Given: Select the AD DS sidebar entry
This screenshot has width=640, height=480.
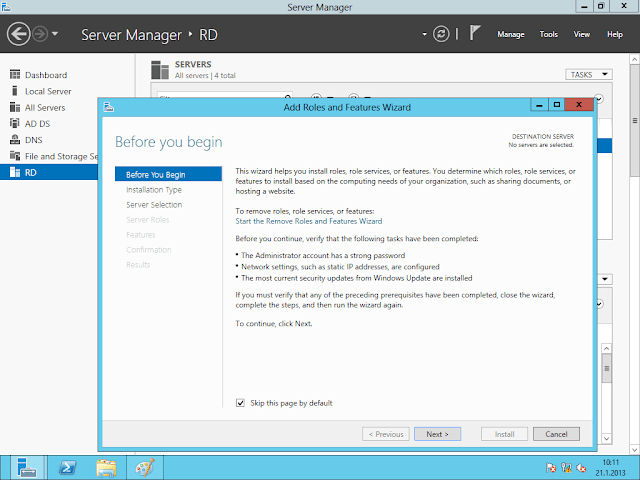Looking at the screenshot, I should click(x=39, y=124).
